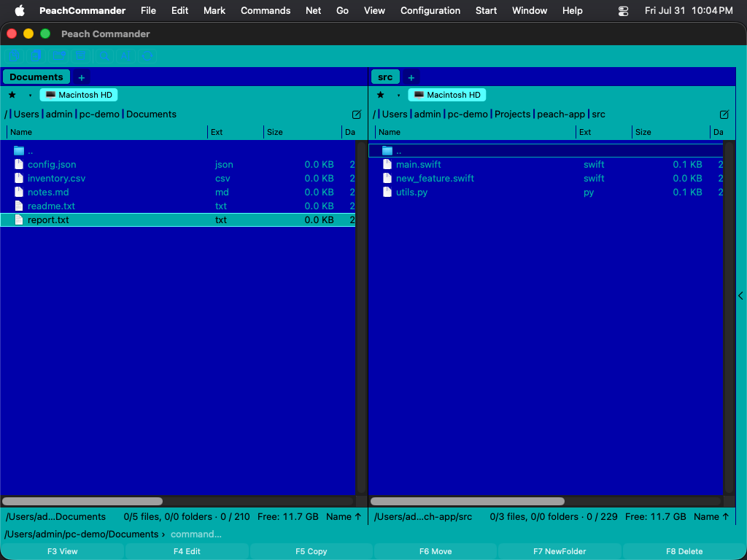
Task: Toggle the Name sort order in the right status bar
Action: [711, 517]
